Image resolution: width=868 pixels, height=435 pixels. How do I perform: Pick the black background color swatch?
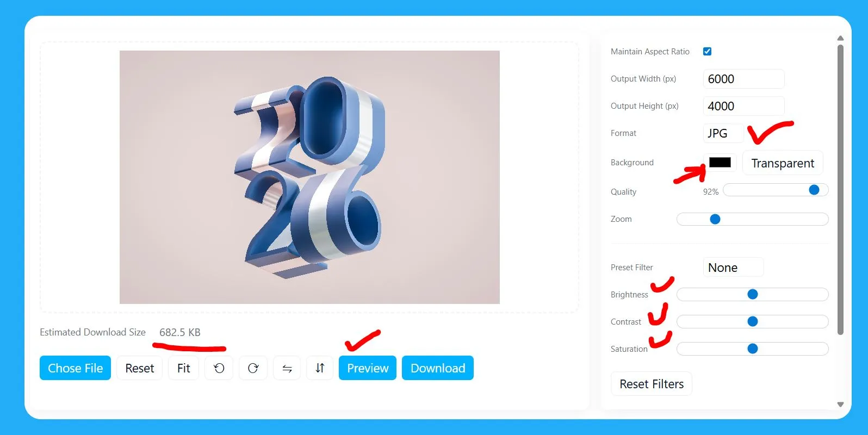click(720, 162)
